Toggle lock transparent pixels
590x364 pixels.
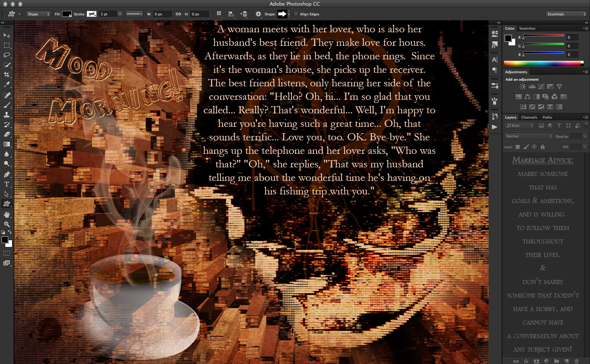pyautogui.click(x=518, y=147)
